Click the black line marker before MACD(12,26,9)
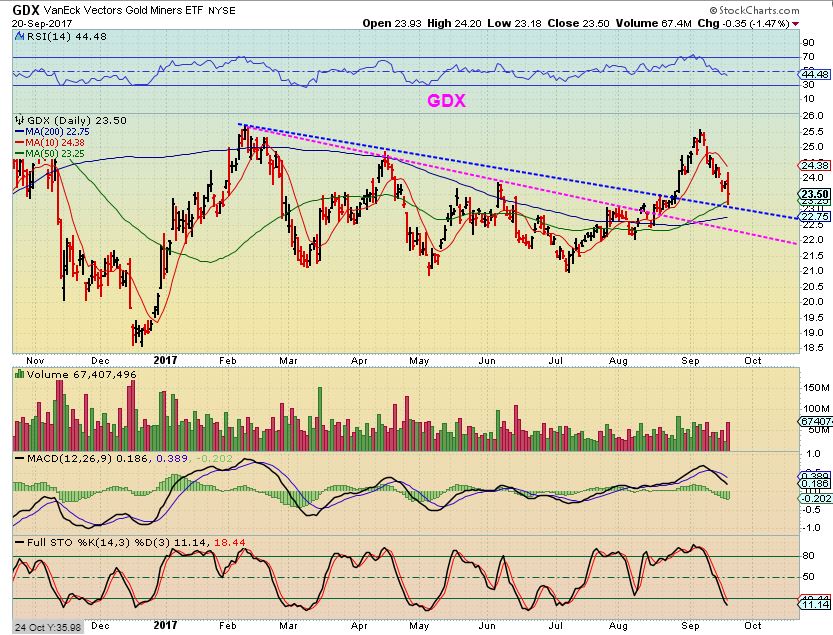Viewport: 833px width, 635px height. click(20, 458)
